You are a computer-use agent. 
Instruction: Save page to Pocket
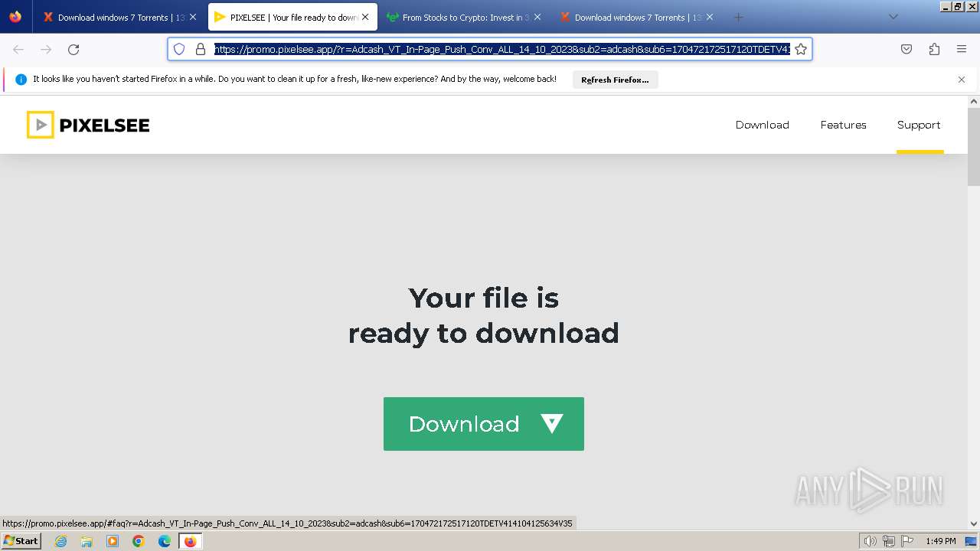pos(906,49)
